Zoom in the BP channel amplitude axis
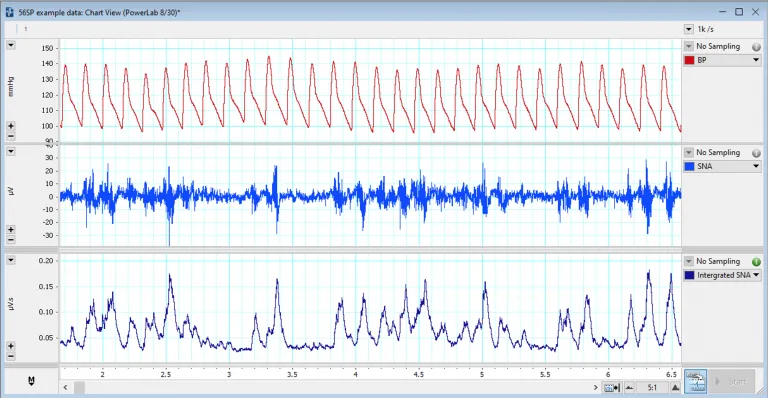The width and height of the screenshot is (768, 398). [11, 126]
